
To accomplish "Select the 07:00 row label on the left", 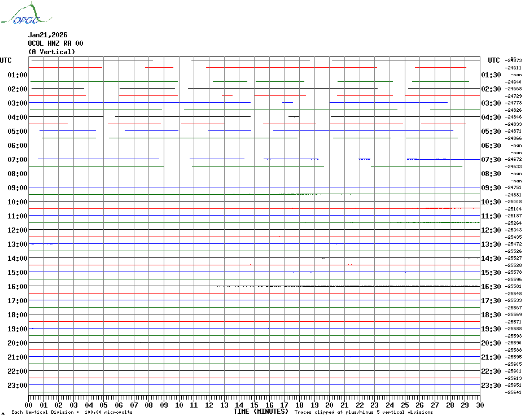I will [x=17, y=160].
